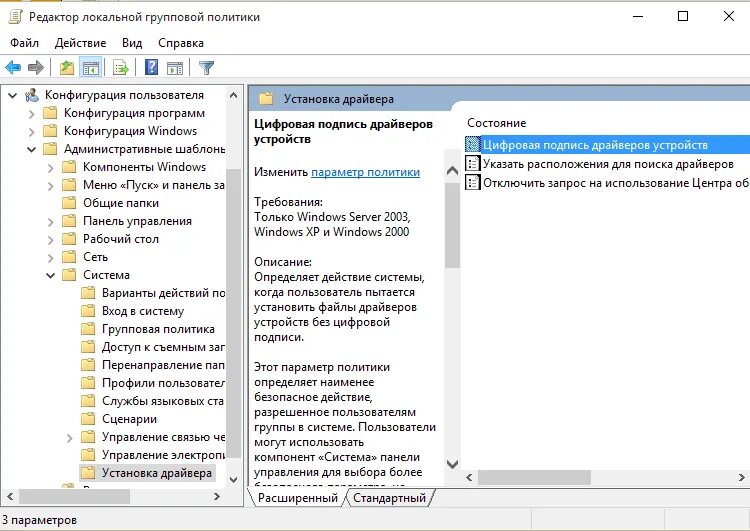Click the settings list scroll-right arrow
This screenshot has height=531, width=750.
(742, 477)
